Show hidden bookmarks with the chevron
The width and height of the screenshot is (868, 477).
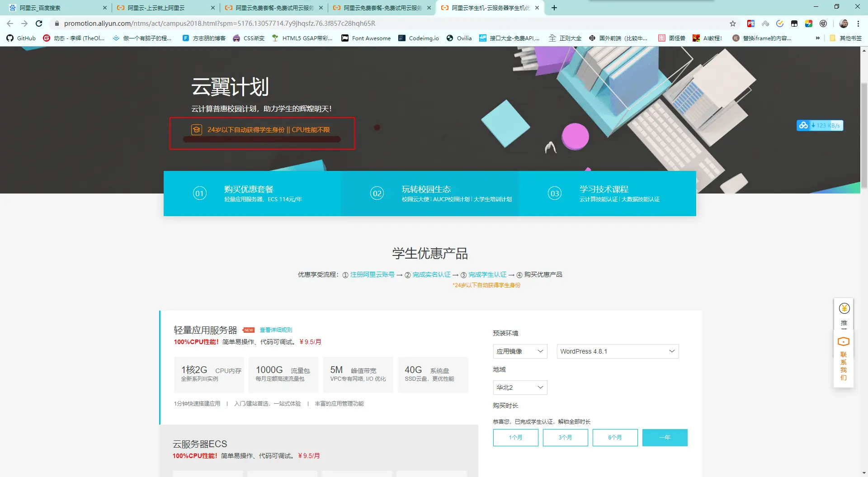pos(817,38)
